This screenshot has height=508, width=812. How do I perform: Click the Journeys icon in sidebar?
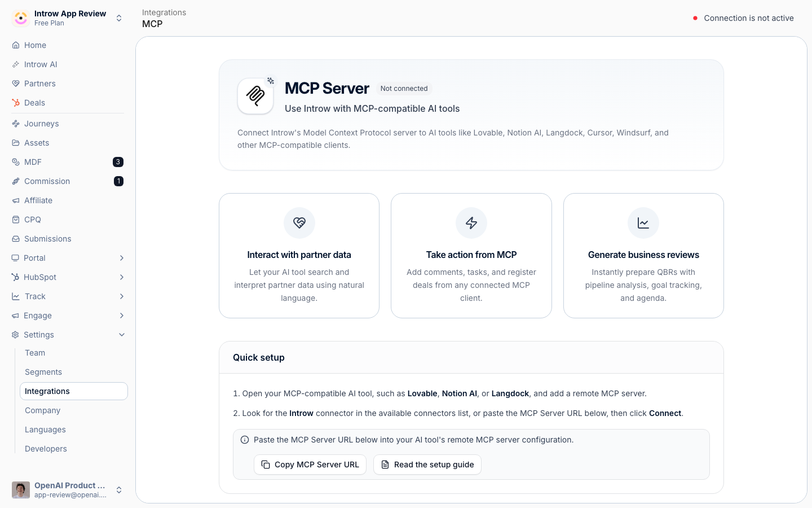click(x=16, y=124)
